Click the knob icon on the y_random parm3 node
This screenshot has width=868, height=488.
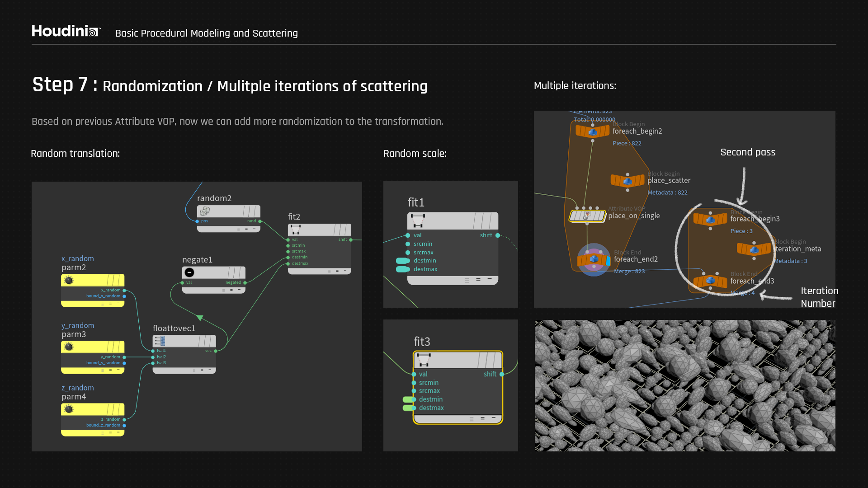click(x=69, y=347)
